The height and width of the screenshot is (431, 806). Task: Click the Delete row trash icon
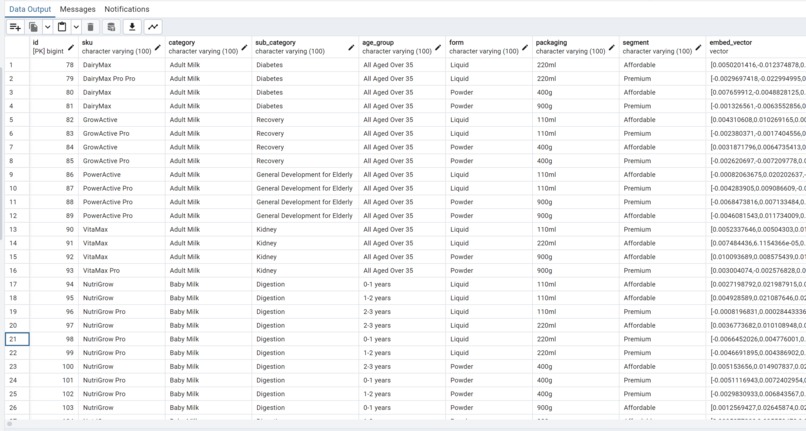coord(90,27)
